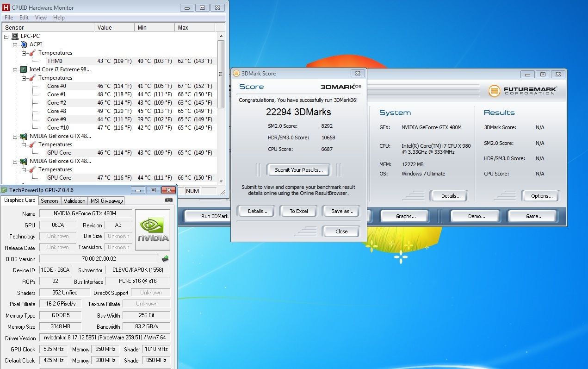Viewport: 588px width, 369px height.
Task: Click the HWMonitor title bar app icon
Action: point(6,7)
